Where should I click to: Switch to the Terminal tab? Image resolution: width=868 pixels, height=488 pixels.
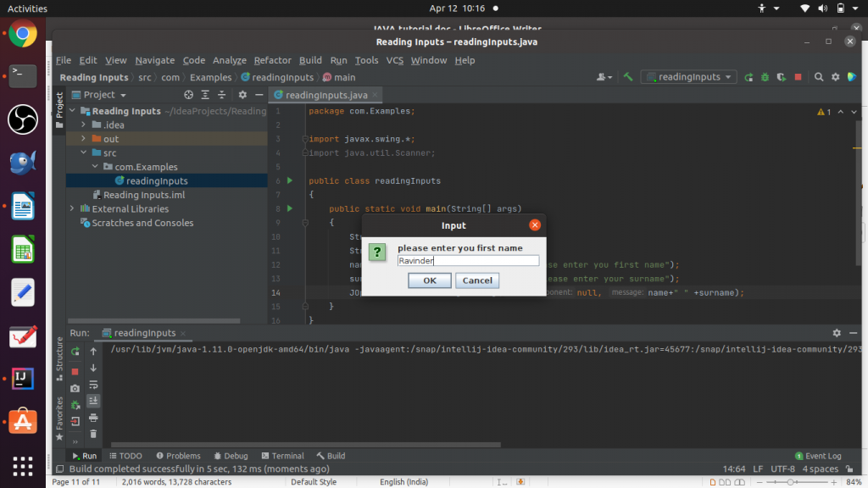(282, 455)
